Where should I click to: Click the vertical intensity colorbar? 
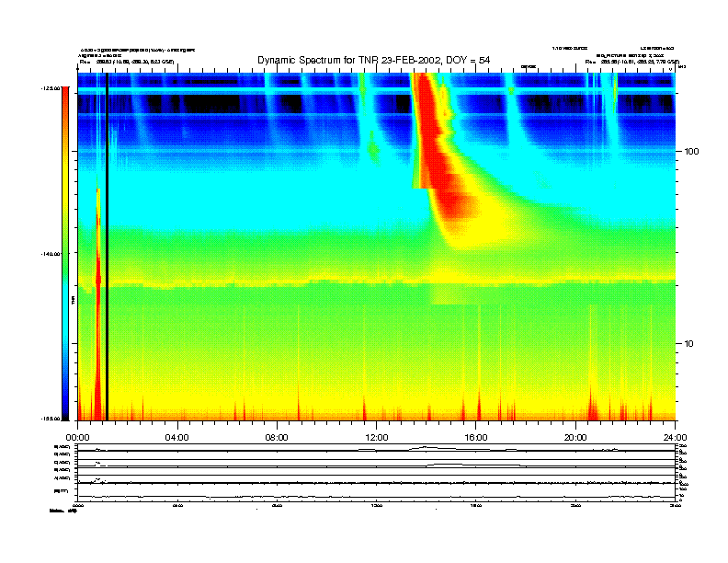(x=65, y=254)
